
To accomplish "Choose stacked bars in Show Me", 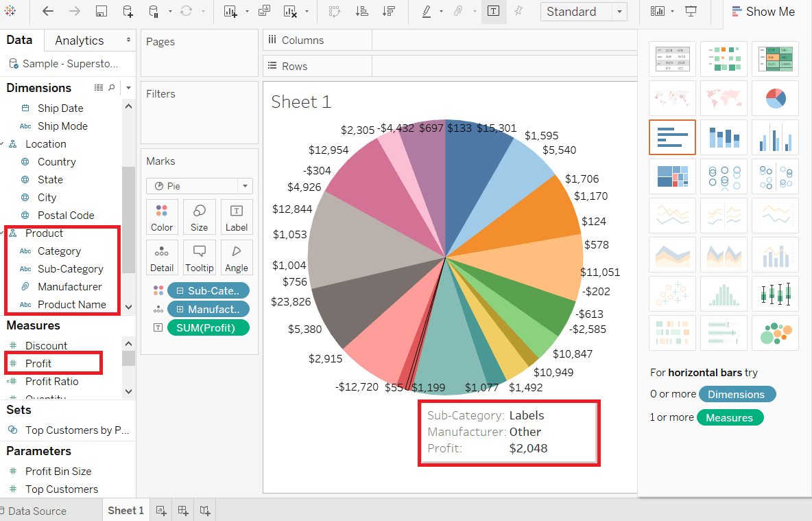I will [724, 137].
